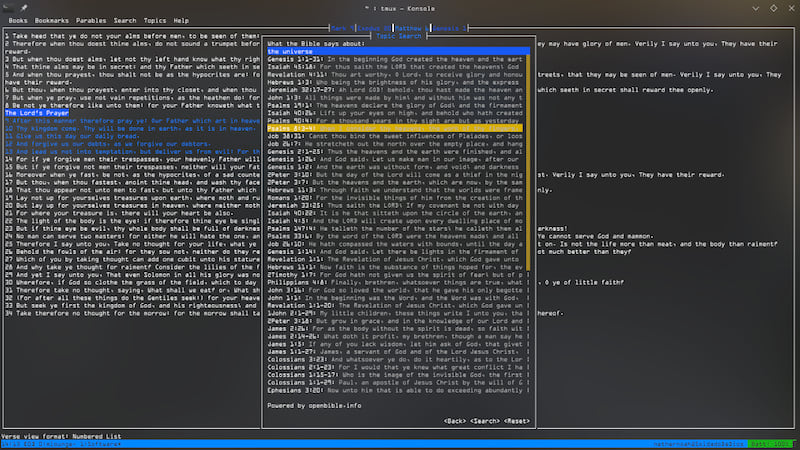Click the 'Topic Search' dialog title
Viewport: 800px width, 450px height.
point(398,36)
